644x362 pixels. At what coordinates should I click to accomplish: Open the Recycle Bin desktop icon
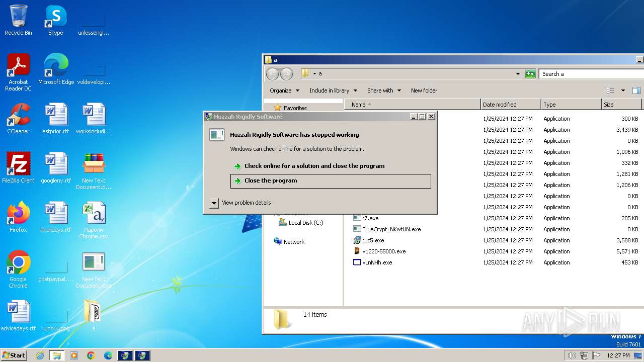[x=18, y=20]
